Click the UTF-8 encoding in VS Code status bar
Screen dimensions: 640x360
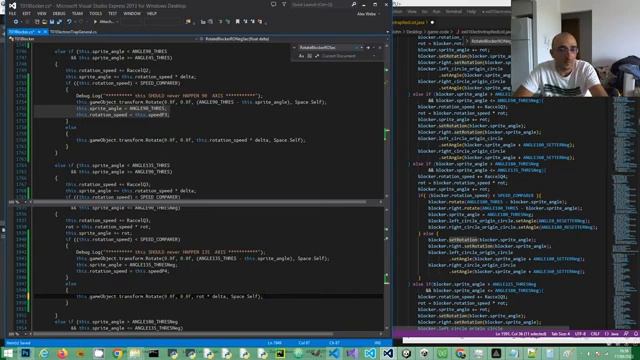(x=580, y=334)
